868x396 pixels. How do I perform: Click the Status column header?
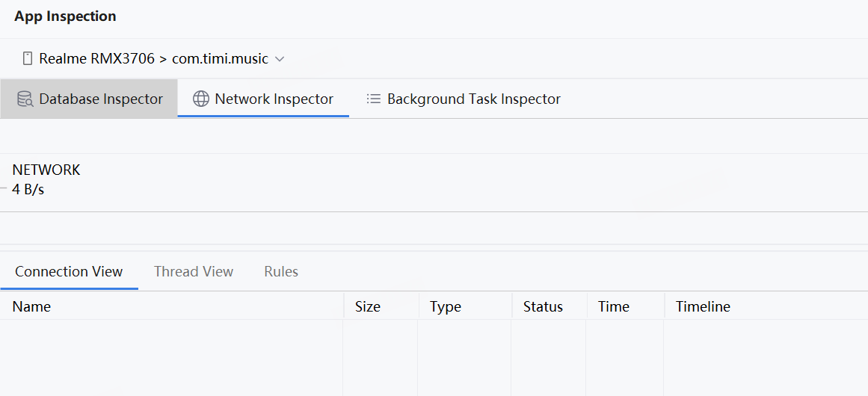543,306
